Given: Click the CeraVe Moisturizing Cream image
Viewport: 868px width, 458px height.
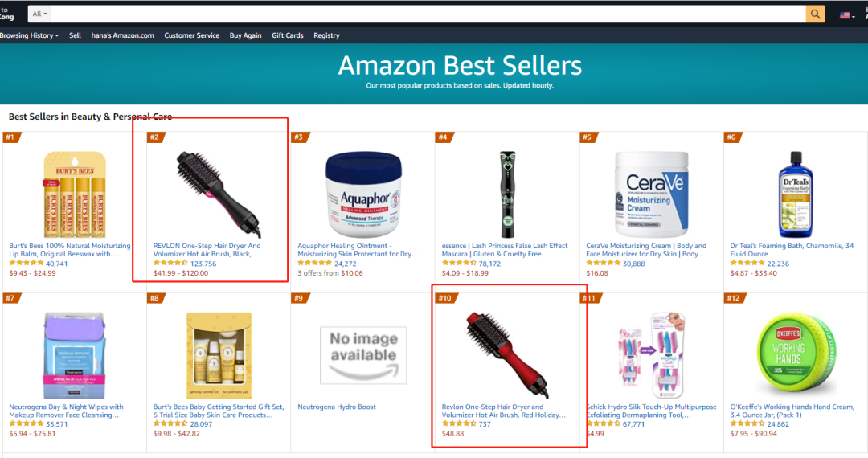Looking at the screenshot, I should (x=652, y=194).
